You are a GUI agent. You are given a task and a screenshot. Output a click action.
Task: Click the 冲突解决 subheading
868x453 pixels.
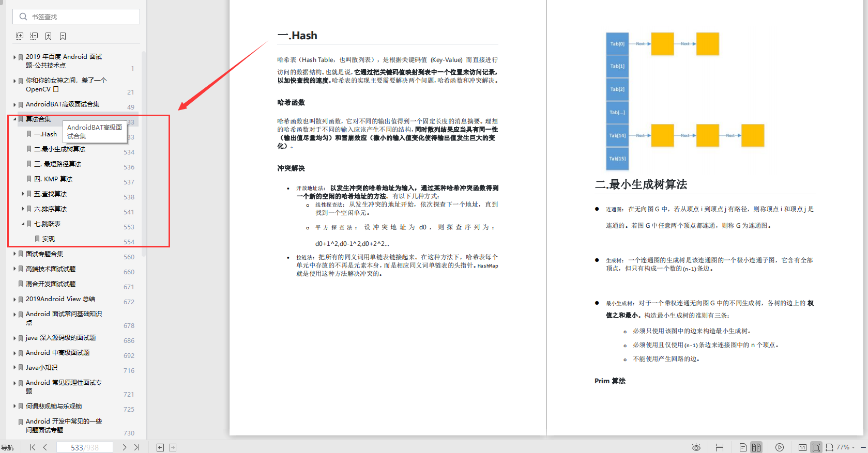point(291,168)
